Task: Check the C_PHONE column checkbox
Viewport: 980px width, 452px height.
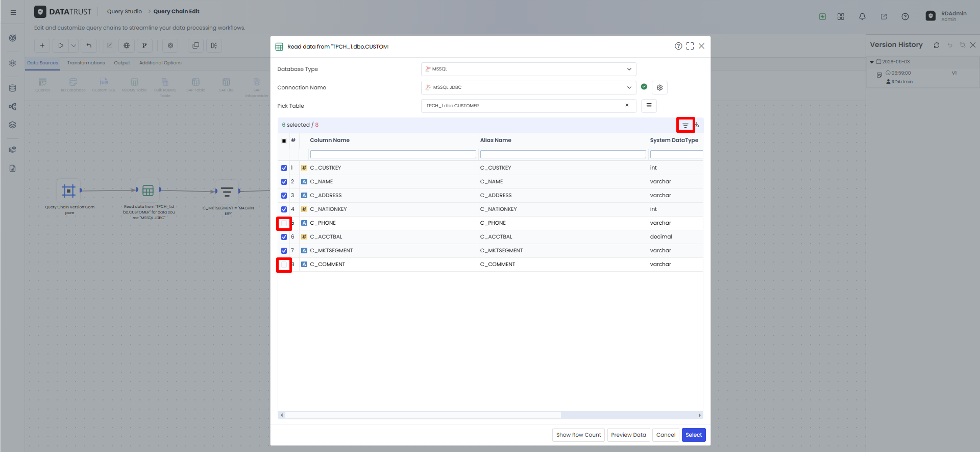Action: click(284, 223)
